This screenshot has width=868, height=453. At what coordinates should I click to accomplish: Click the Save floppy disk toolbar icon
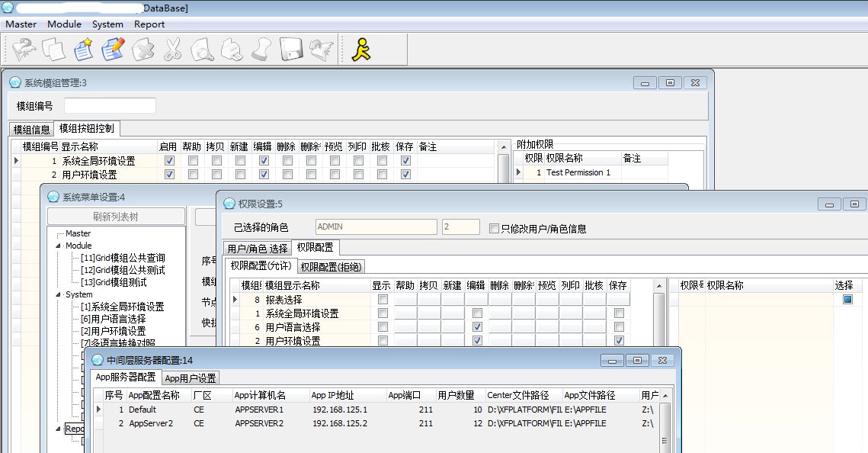coord(291,50)
